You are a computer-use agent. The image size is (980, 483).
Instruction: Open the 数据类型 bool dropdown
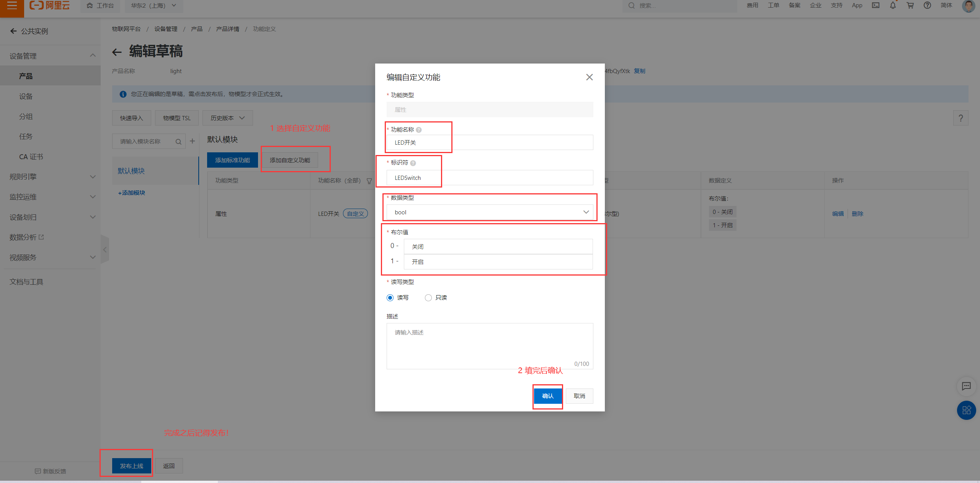[x=490, y=212]
